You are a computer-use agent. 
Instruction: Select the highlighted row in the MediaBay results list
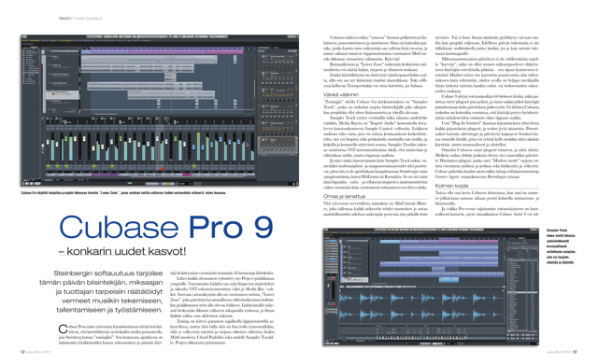coord(521,292)
